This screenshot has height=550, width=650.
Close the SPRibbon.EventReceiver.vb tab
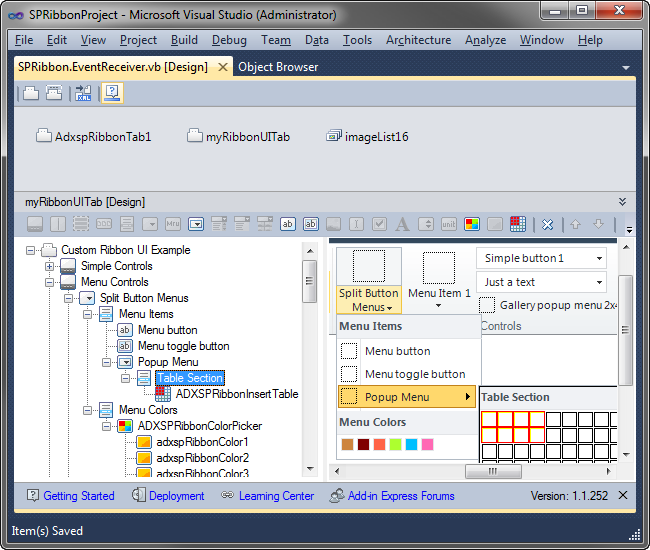(223, 67)
